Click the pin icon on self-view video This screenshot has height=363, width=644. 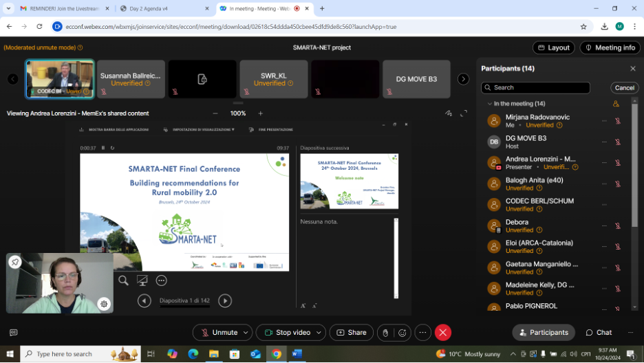click(15, 262)
